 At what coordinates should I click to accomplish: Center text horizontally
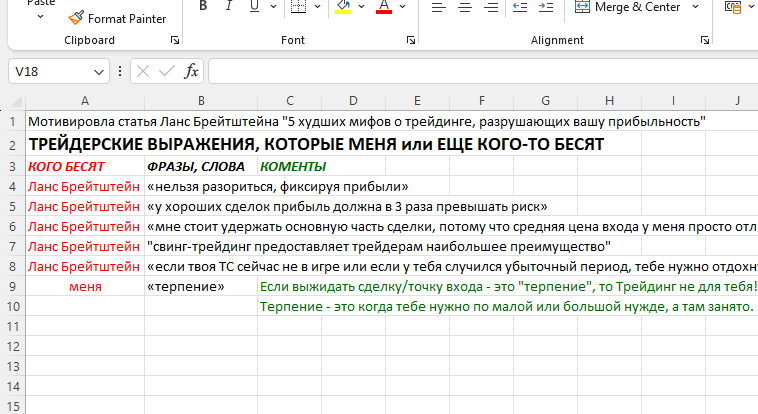[465, 7]
